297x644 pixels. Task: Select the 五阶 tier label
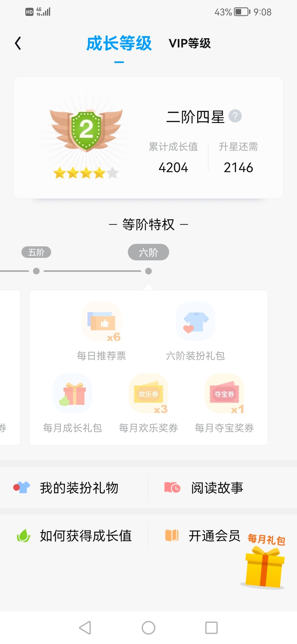(36, 252)
